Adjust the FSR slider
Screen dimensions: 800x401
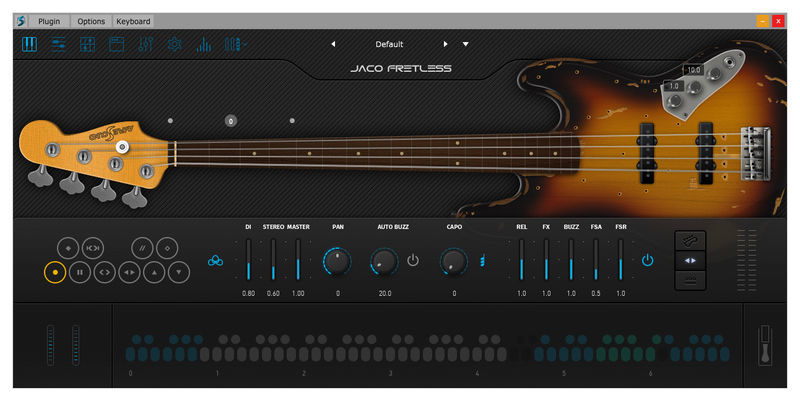pos(620,259)
